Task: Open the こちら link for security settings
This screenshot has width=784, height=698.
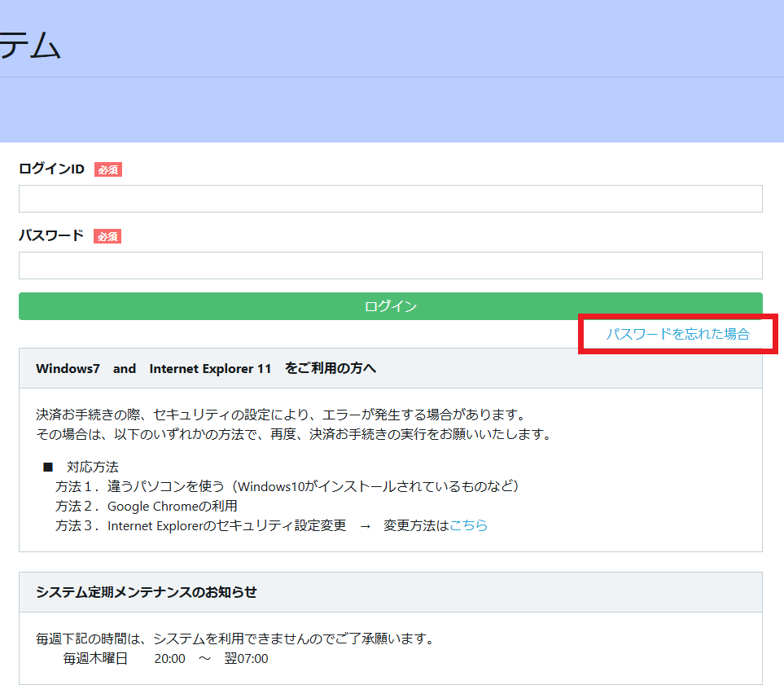Action: pyautogui.click(x=468, y=525)
